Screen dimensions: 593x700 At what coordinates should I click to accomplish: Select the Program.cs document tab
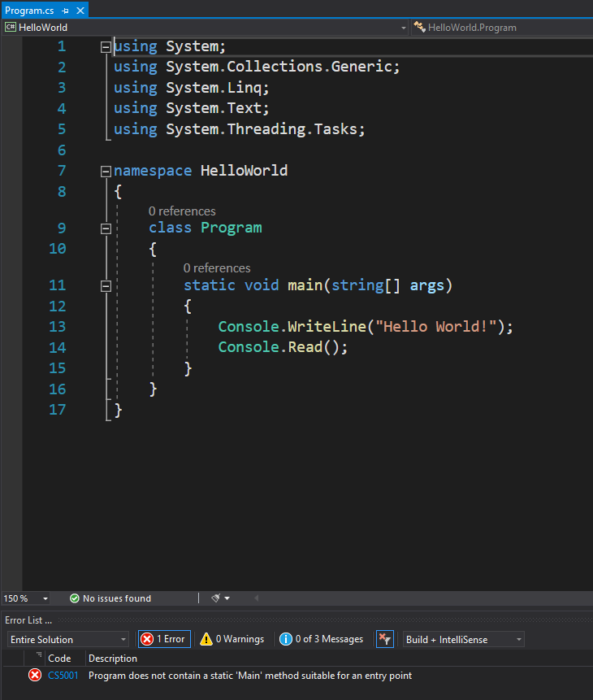pyautogui.click(x=29, y=11)
